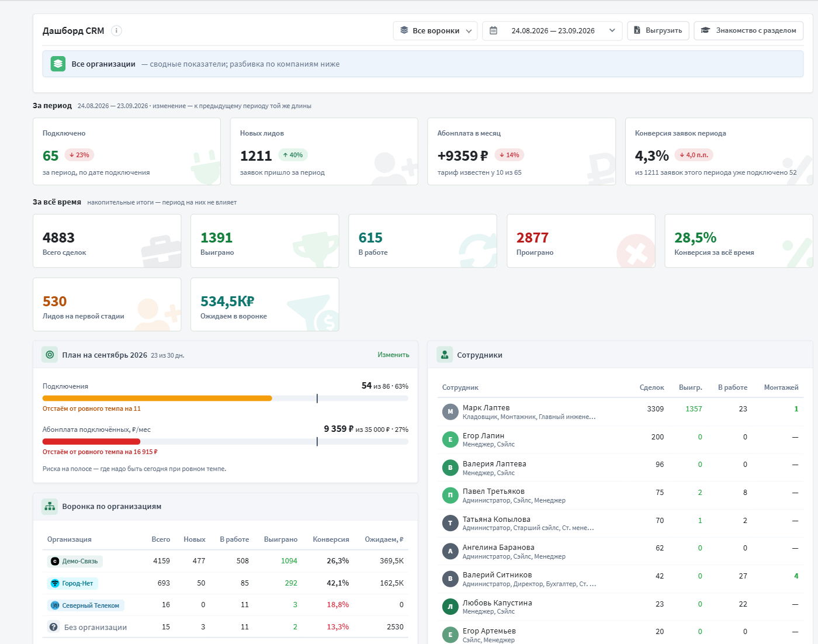The height and width of the screenshot is (644, 818).
Task: Click Валерия Лаптева's avatar
Action: click(x=450, y=468)
